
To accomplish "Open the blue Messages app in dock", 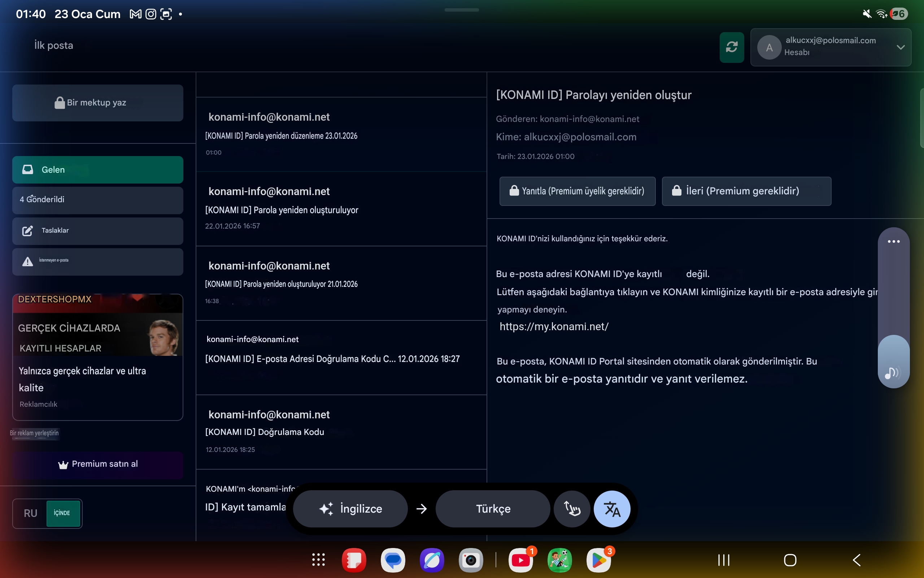I will point(393,560).
